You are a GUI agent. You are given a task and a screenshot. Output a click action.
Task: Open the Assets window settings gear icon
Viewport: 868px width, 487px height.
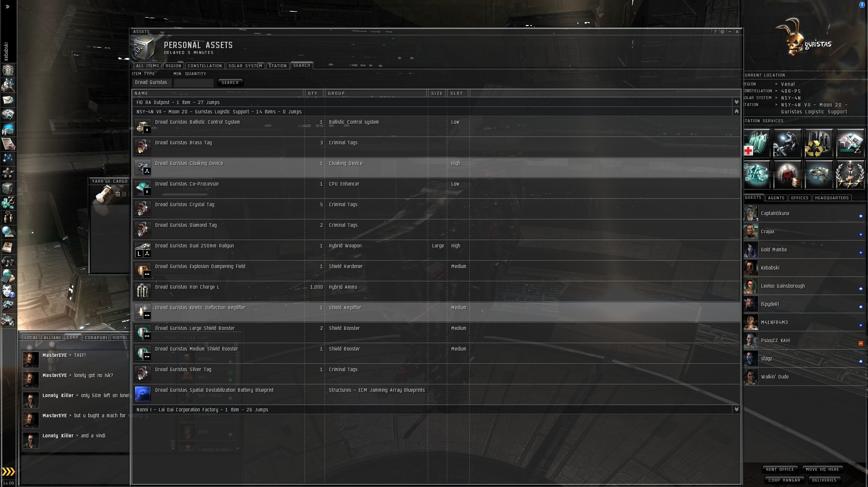[722, 31]
